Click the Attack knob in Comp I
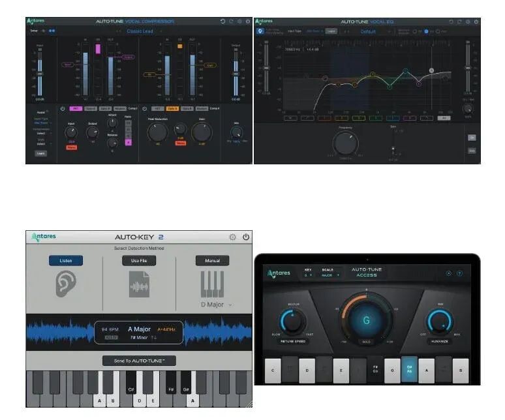 coord(112,123)
